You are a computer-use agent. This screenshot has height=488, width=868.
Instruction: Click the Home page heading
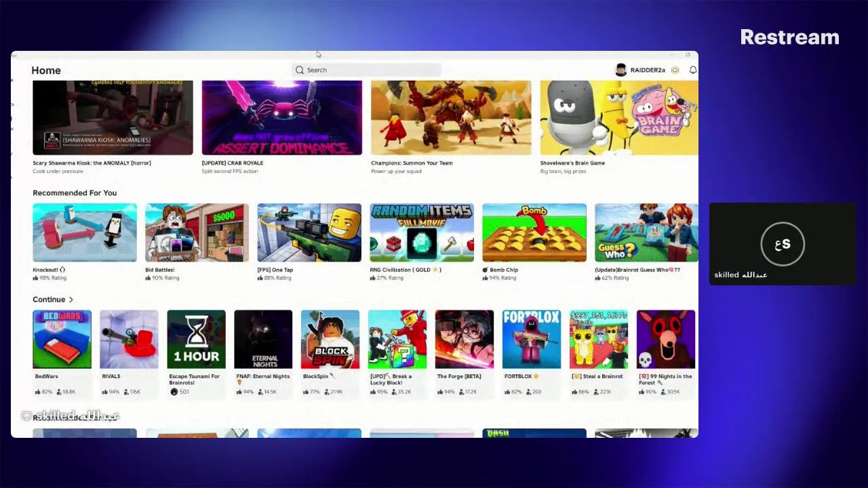[46, 70]
